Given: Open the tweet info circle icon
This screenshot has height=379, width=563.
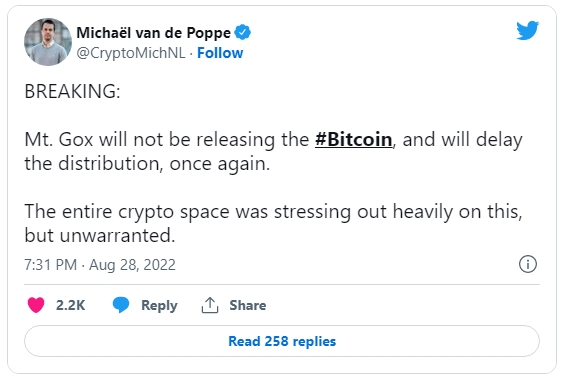Looking at the screenshot, I should (527, 265).
